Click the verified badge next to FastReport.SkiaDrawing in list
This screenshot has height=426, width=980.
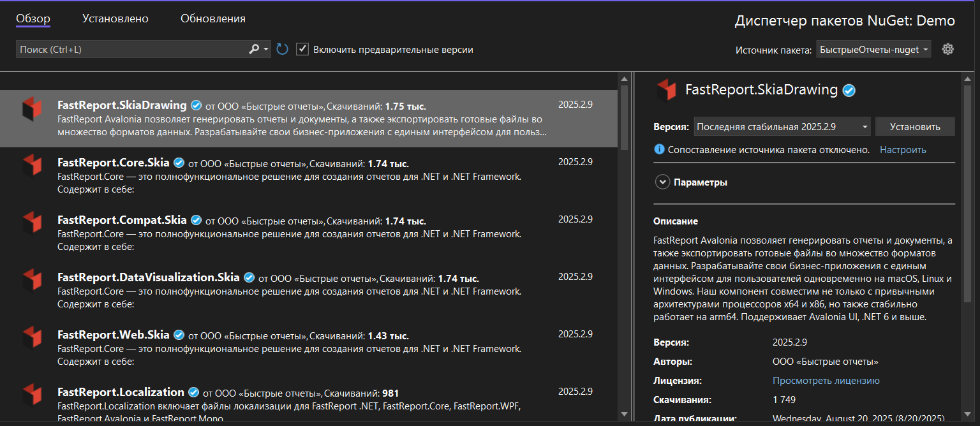(197, 105)
